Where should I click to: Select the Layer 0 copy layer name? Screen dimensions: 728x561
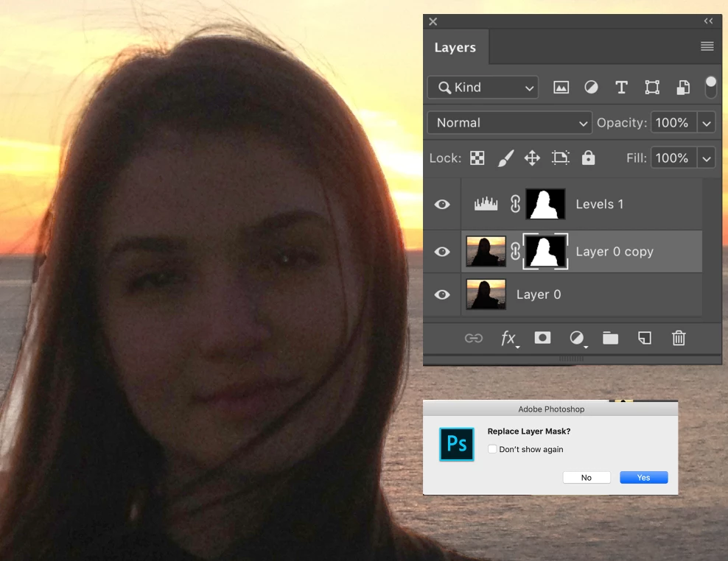(615, 252)
